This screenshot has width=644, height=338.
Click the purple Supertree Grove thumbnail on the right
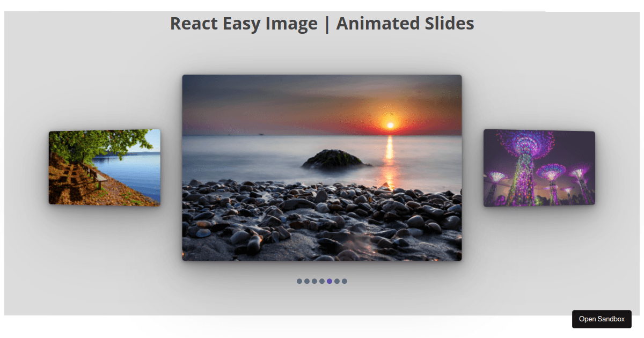click(x=539, y=167)
